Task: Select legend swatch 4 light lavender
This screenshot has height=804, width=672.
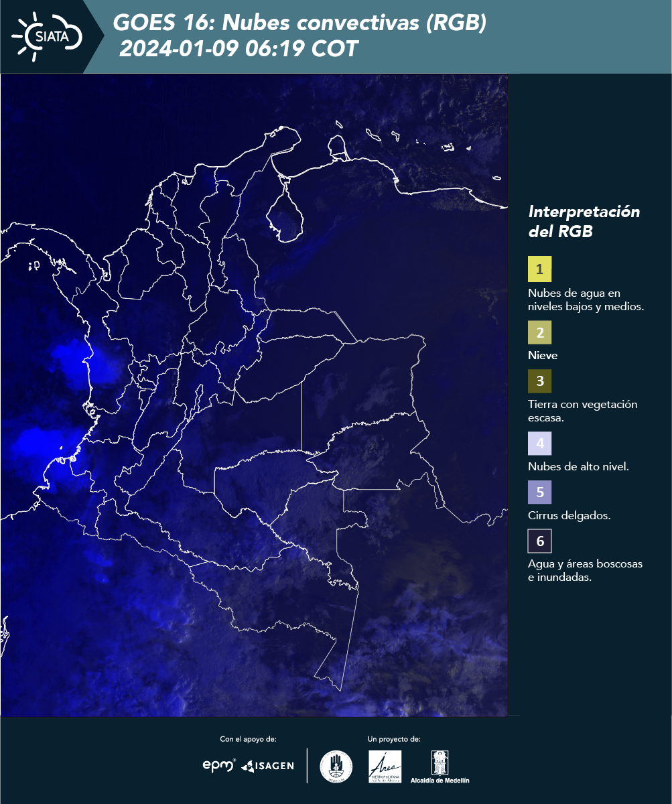Action: pyautogui.click(x=539, y=444)
